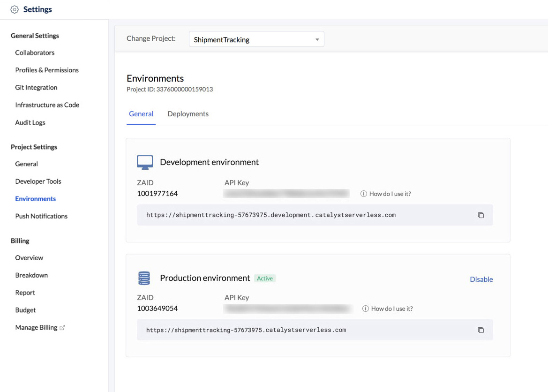
Task: Click the blurred development API key
Action: click(x=286, y=194)
